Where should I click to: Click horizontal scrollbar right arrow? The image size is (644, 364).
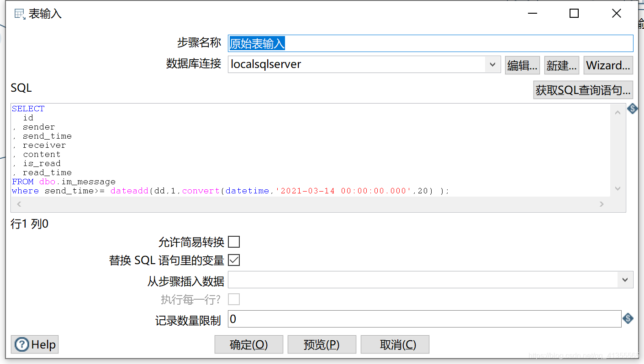coord(602,204)
